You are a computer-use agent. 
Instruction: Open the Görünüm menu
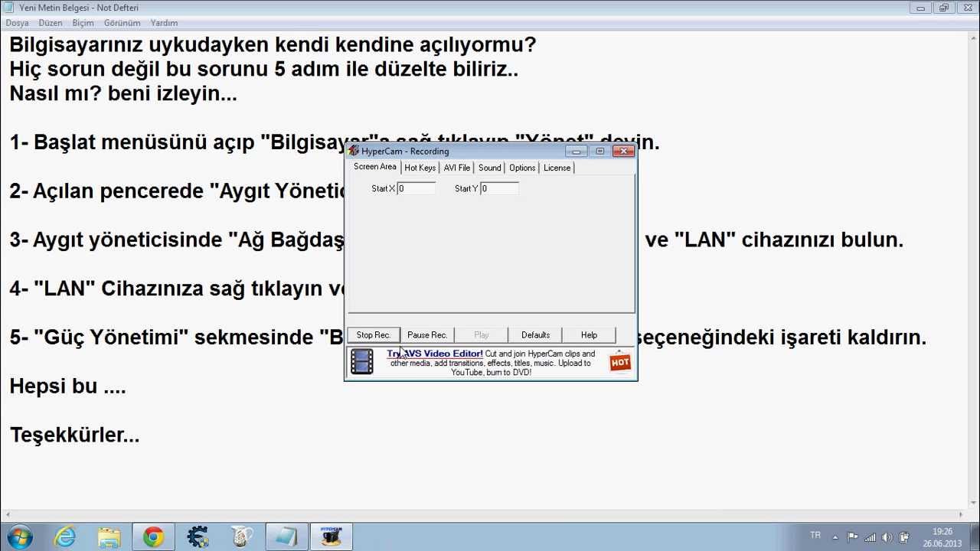tap(122, 23)
